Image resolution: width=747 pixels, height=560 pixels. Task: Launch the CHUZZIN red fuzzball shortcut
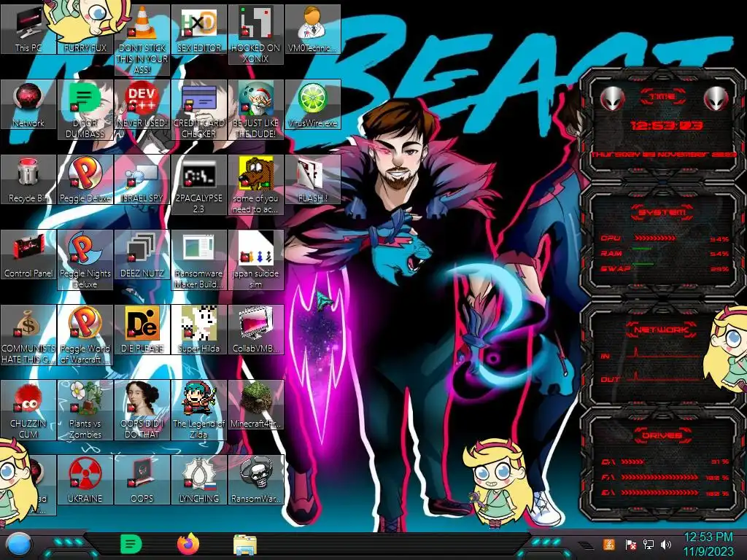click(28, 411)
